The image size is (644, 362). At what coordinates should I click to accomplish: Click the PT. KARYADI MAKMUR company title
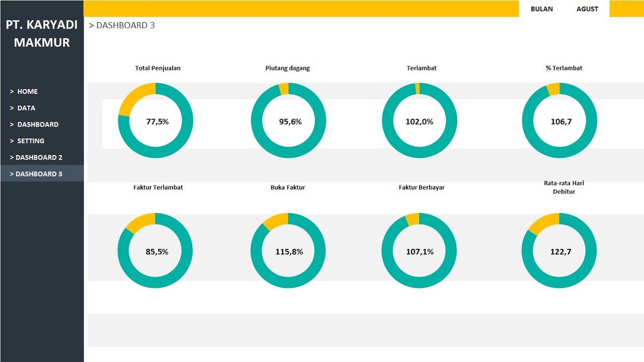coord(42,34)
